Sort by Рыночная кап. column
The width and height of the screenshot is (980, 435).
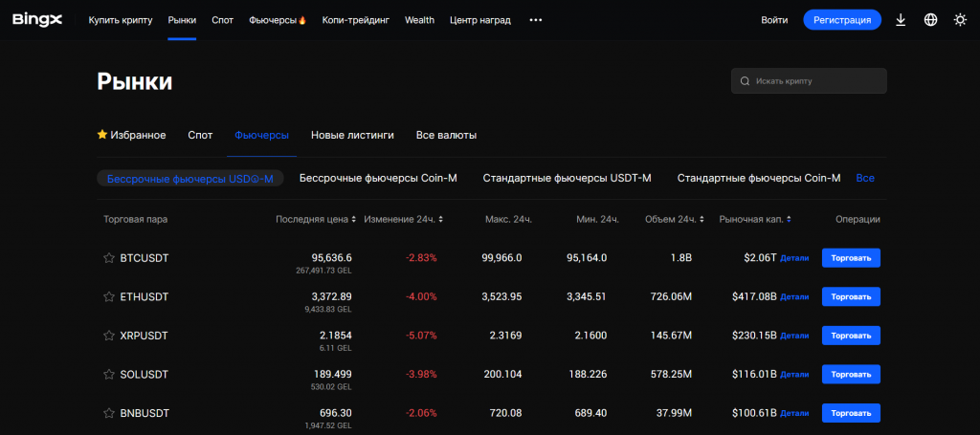[755, 219]
